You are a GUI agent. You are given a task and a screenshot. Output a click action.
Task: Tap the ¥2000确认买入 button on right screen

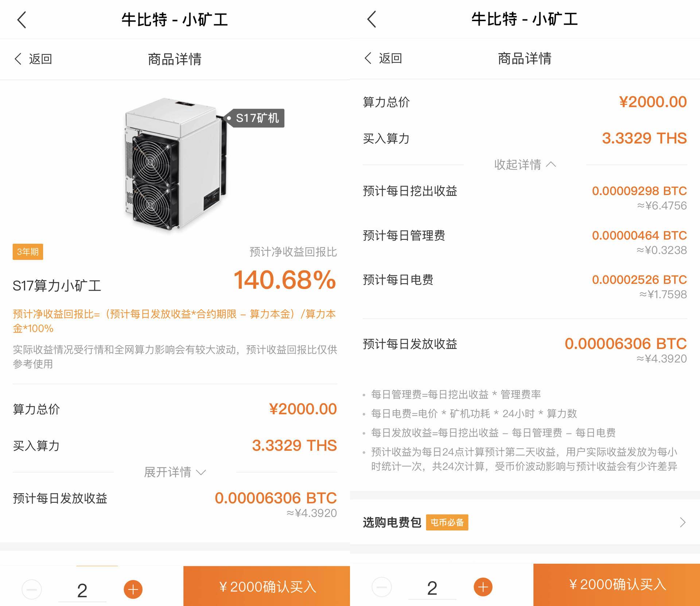[617, 584]
